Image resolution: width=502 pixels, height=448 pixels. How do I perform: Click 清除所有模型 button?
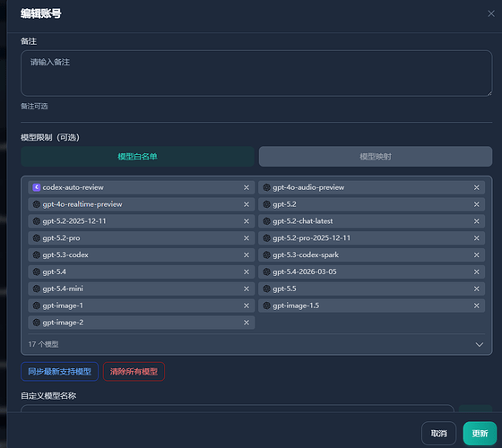134,372
